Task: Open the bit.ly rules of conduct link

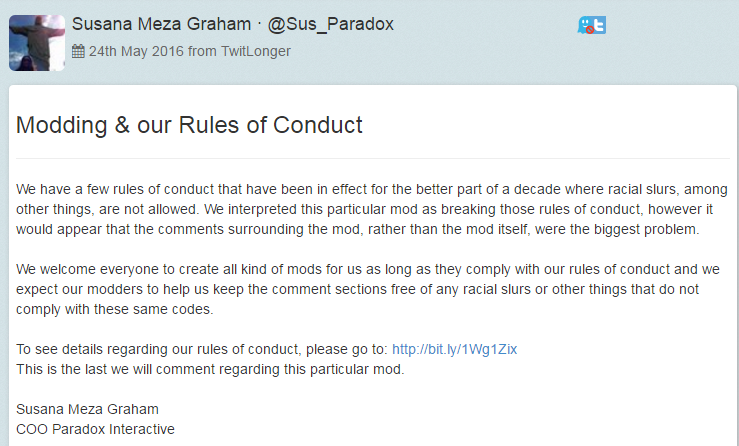Action: [454, 349]
